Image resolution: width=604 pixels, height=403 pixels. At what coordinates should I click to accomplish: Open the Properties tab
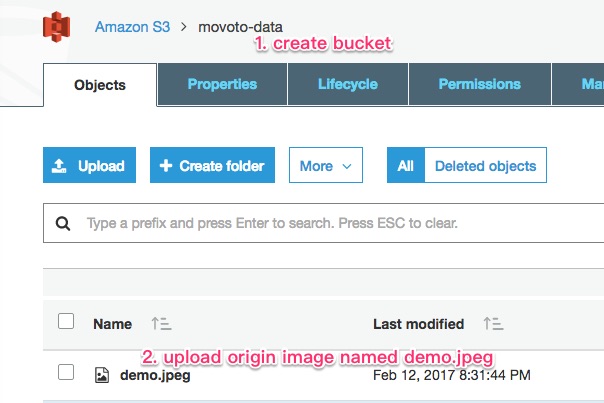coord(222,85)
